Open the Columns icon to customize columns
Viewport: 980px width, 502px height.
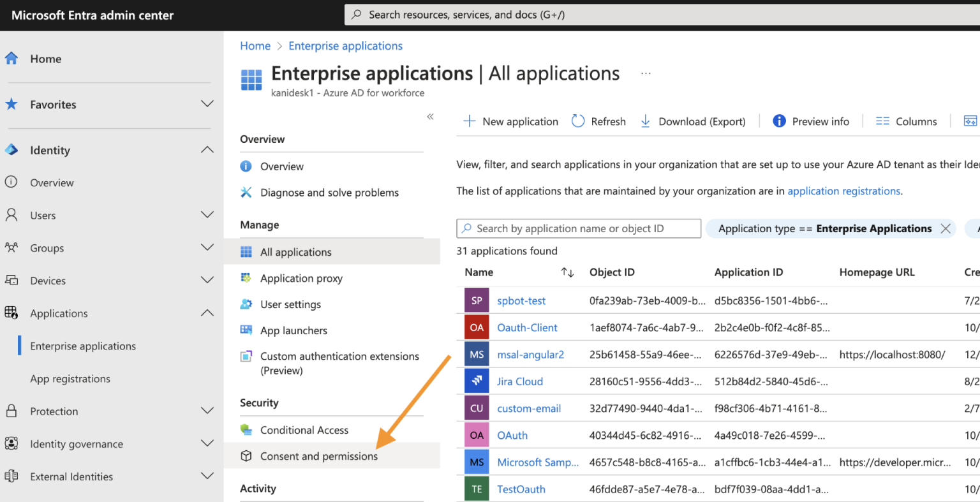point(882,121)
